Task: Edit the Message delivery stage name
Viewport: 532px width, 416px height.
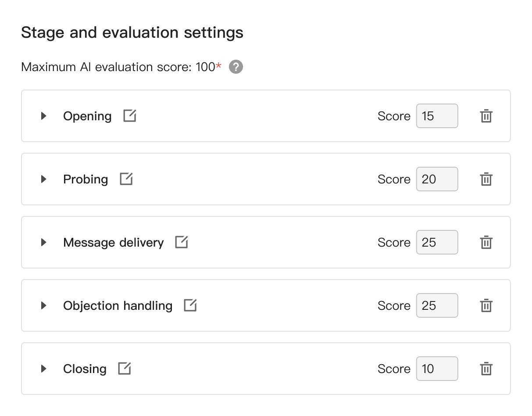Action: coord(182,242)
